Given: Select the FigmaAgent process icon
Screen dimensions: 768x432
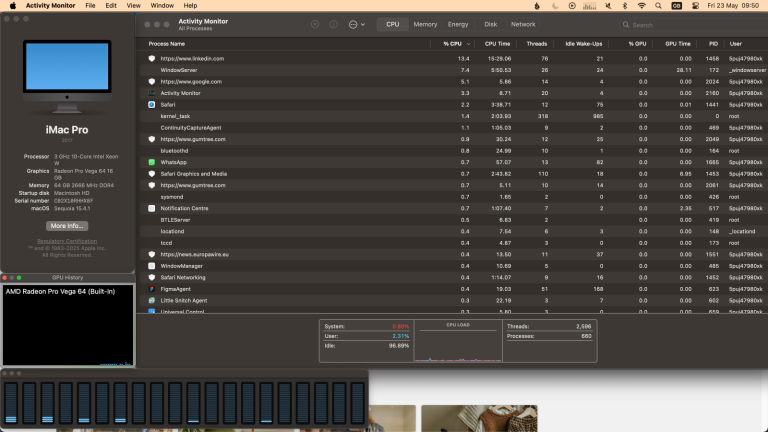Looking at the screenshot, I should click(x=152, y=289).
